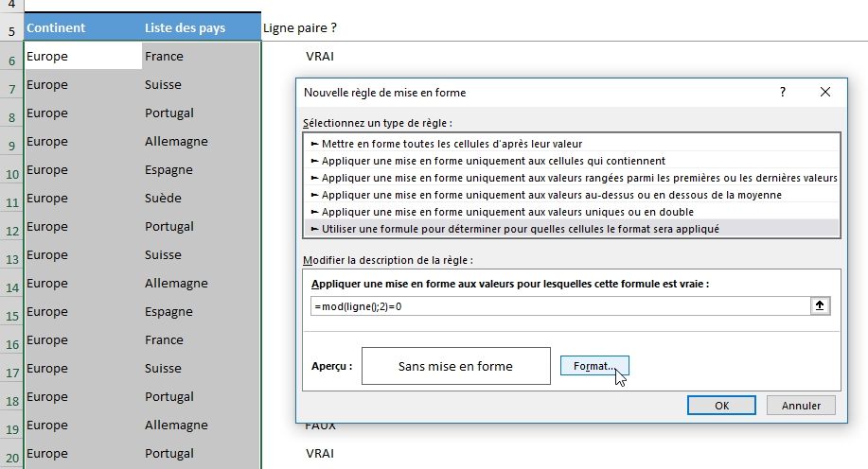
Task: Click the 'Sans mise en forme' preview box
Action: 455,366
